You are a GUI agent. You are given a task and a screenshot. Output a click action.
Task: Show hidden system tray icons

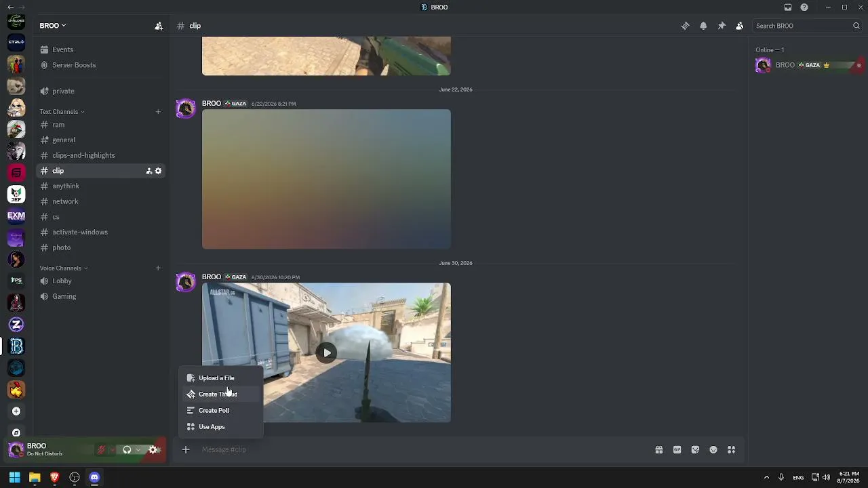coord(766,477)
